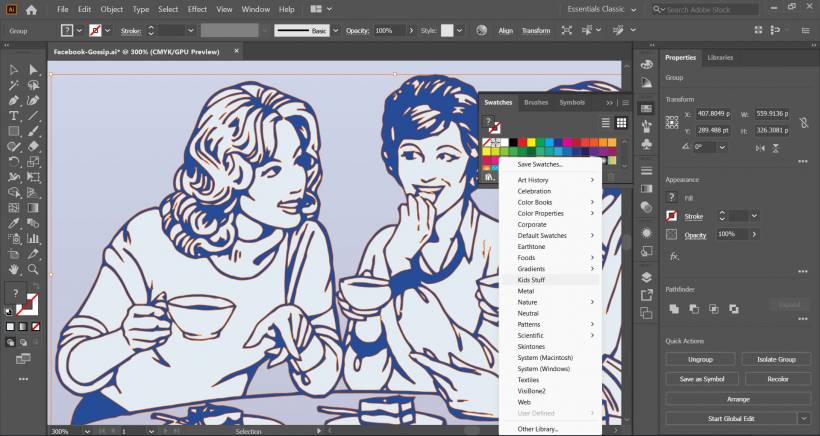
Task: Choose the Hand tool
Action: 14,269
